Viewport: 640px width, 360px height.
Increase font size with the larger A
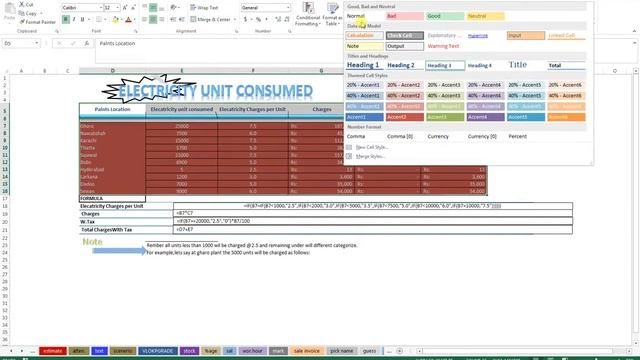(125, 8)
